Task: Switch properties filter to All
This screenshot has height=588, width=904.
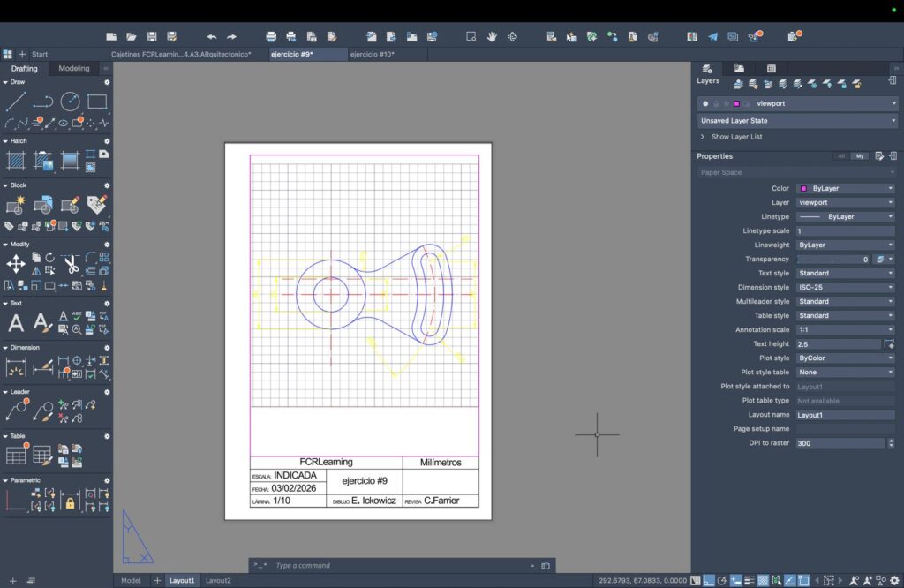Action: point(841,156)
